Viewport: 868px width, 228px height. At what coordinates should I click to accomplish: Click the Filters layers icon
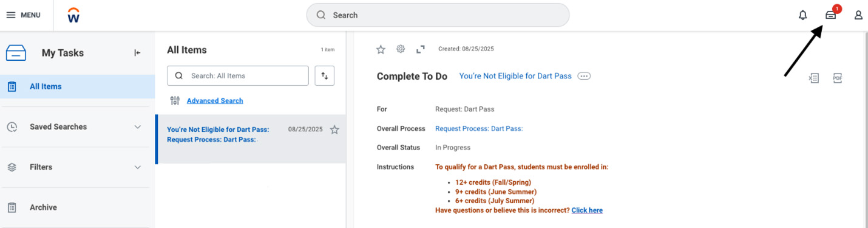point(12,167)
